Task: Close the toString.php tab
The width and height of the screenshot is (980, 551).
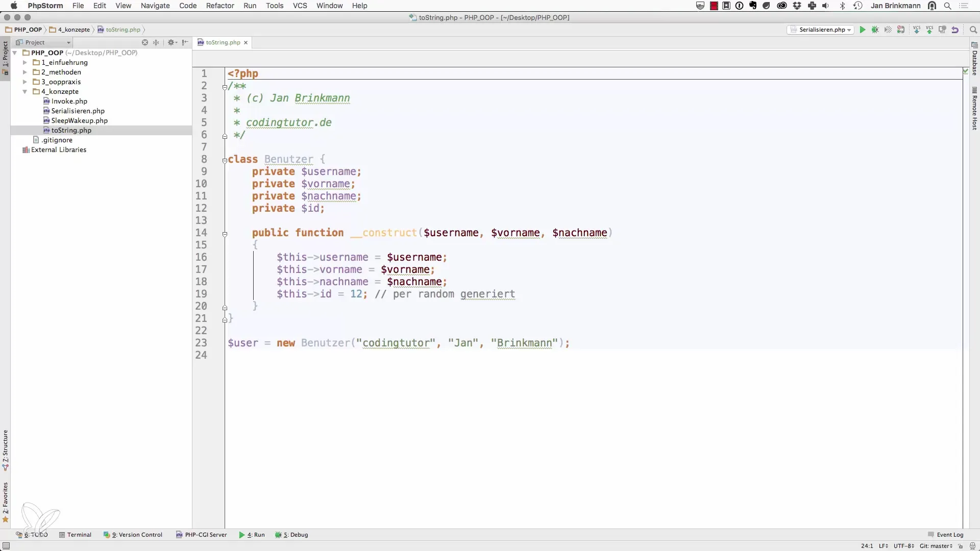Action: click(x=246, y=42)
